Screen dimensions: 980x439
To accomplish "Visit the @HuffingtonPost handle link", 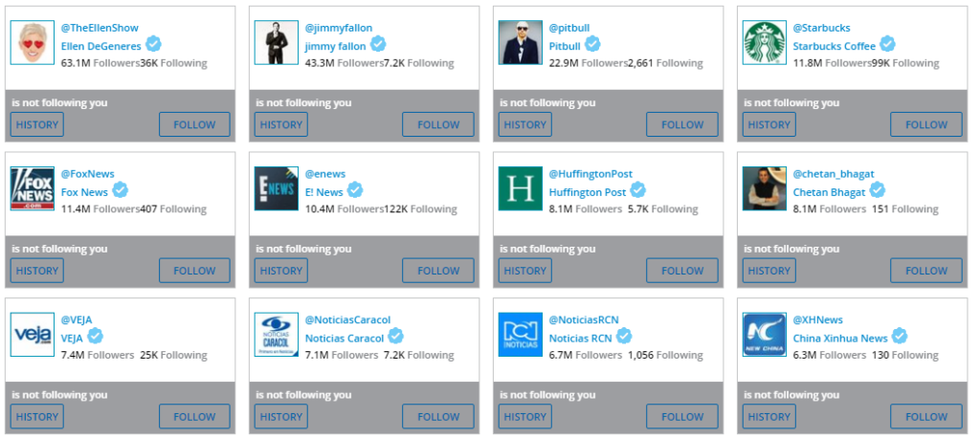I will coord(590,174).
